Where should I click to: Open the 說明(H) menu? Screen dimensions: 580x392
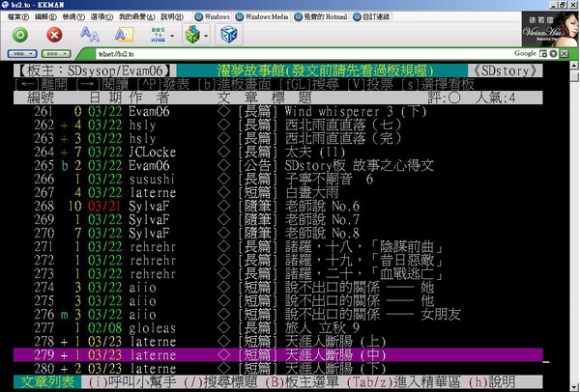tap(172, 17)
